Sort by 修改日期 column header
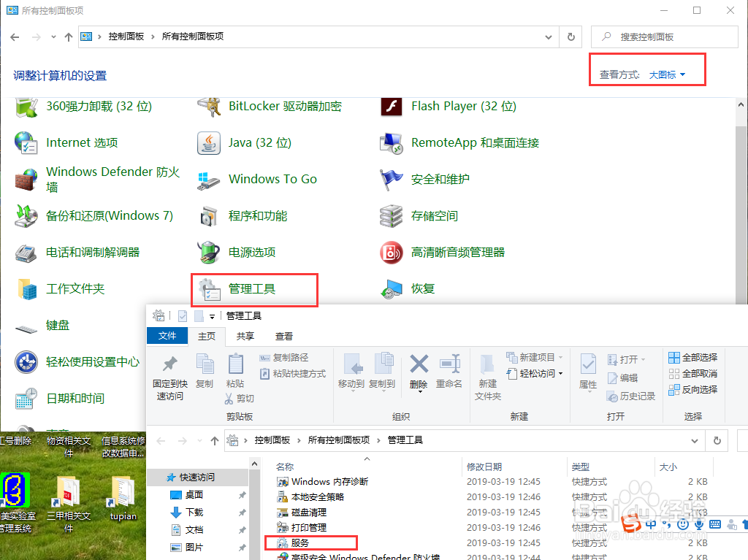Screen dimensions: 748x560 (x=484, y=467)
